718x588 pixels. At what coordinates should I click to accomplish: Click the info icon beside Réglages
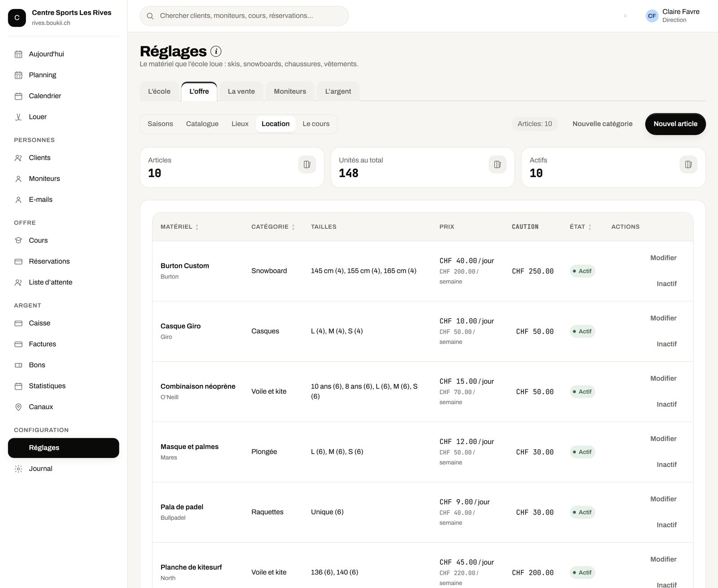click(x=216, y=52)
